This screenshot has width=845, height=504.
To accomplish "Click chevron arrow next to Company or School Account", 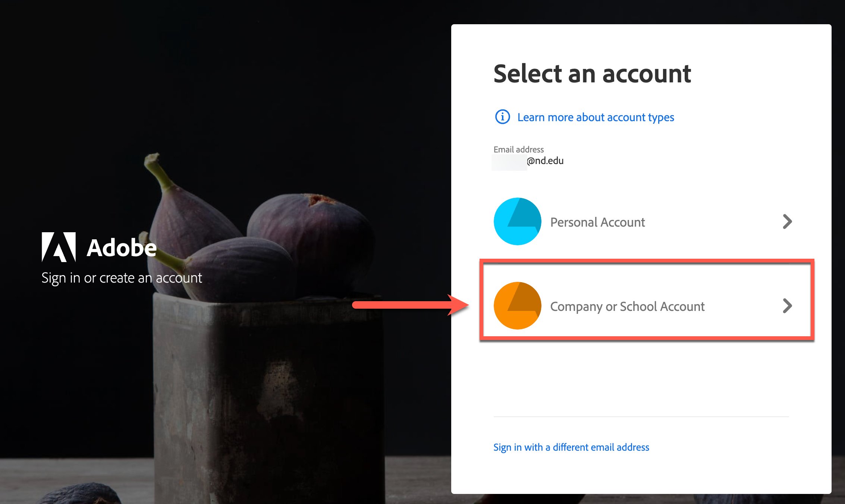I will click(787, 306).
